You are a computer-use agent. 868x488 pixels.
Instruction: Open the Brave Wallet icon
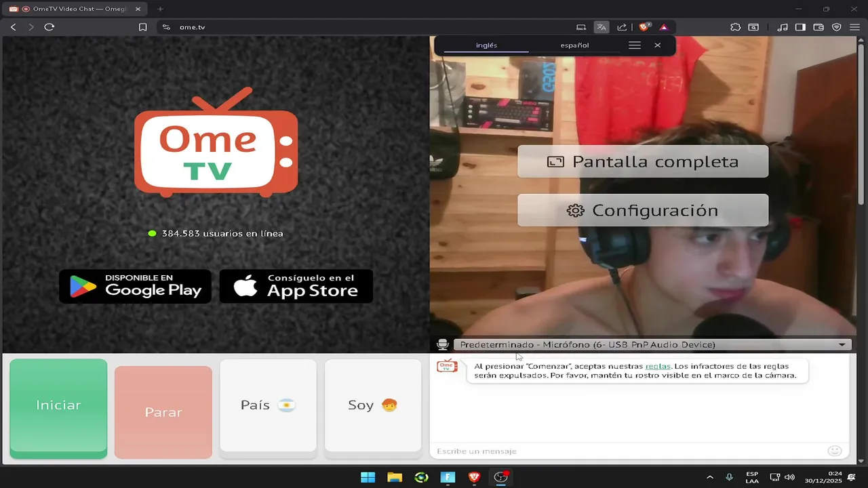click(x=818, y=27)
